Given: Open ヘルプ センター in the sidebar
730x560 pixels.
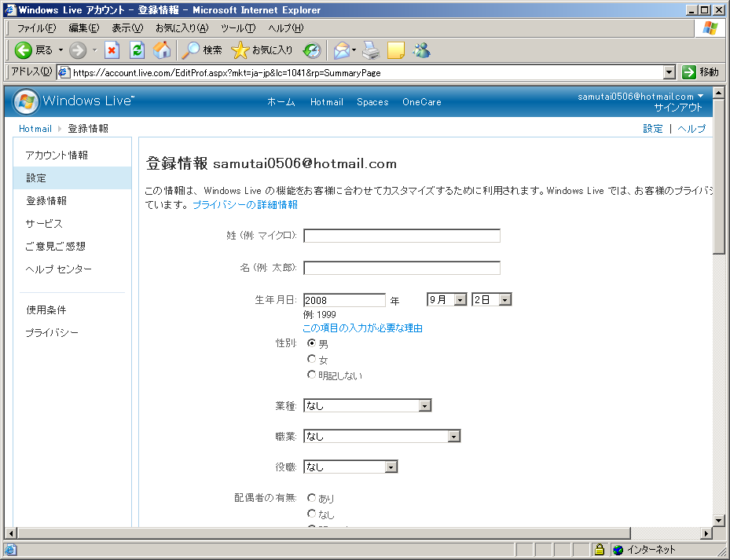Looking at the screenshot, I should click(59, 269).
